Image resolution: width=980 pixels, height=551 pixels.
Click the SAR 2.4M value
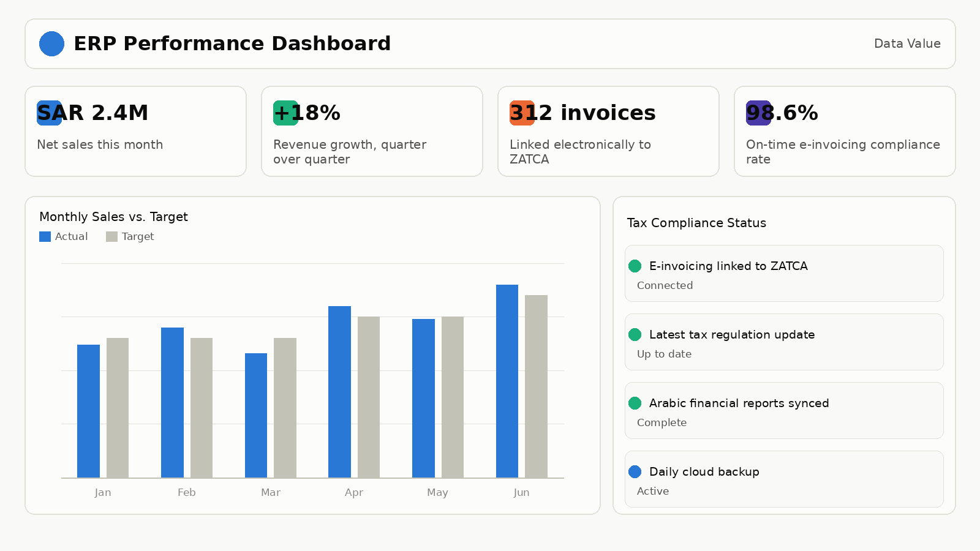(x=92, y=113)
